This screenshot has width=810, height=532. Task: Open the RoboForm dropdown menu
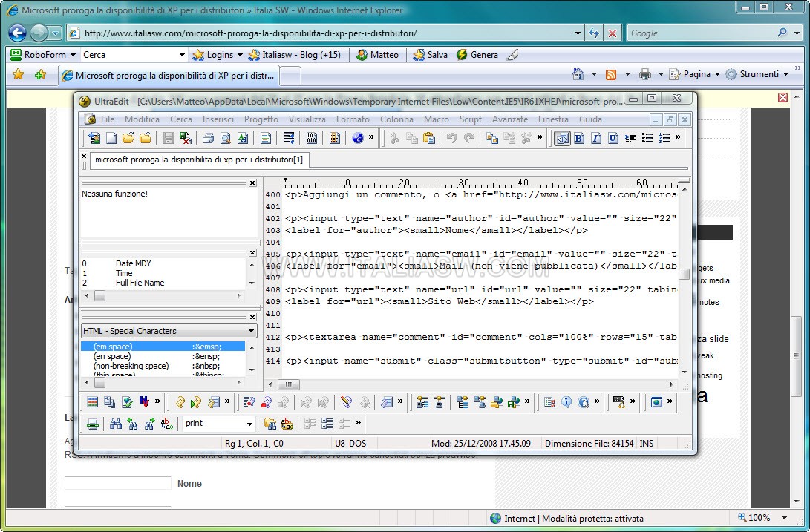73,55
